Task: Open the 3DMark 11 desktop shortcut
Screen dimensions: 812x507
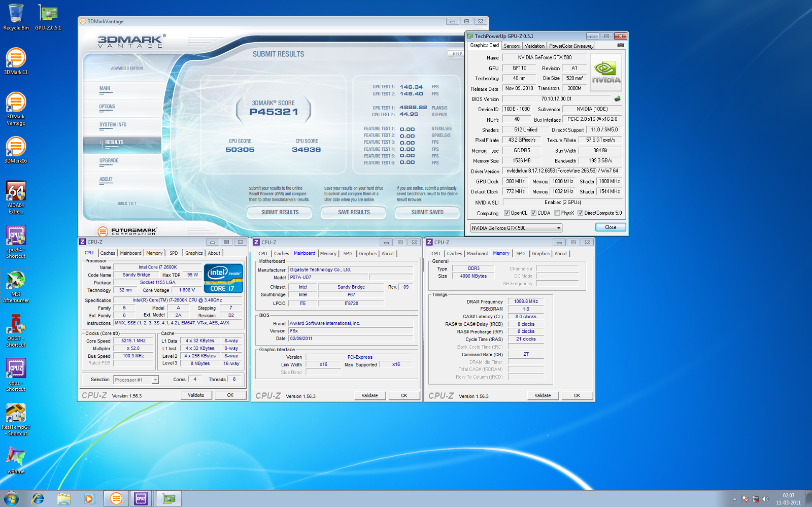Action: [x=16, y=61]
